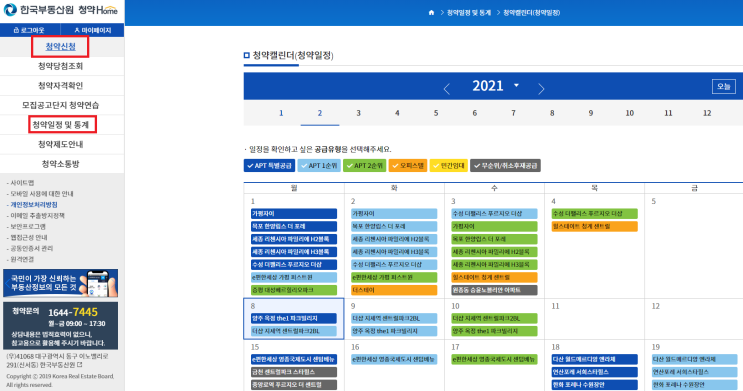Screen dimensions: 743x391
Task: Open the 청약제도안내 menu
Action: 60,144
